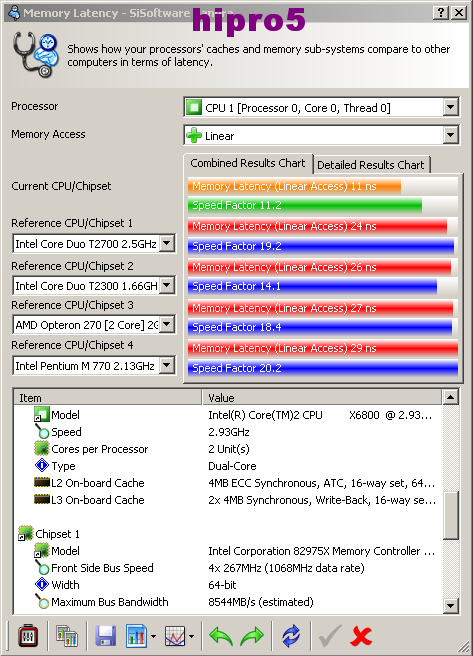This screenshot has height=656, width=473.
Task: Click the list scrollbar up arrow
Action: pyautogui.click(x=450, y=397)
